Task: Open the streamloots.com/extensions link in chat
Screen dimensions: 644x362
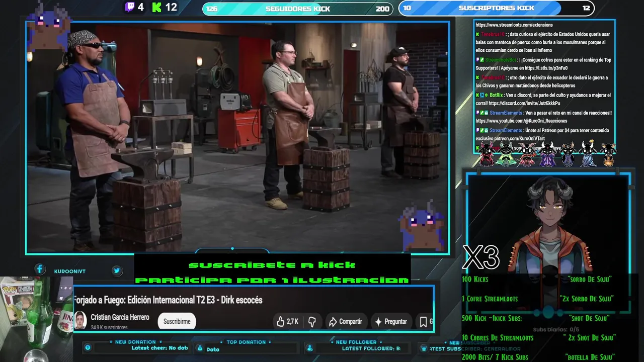Action: point(514,25)
